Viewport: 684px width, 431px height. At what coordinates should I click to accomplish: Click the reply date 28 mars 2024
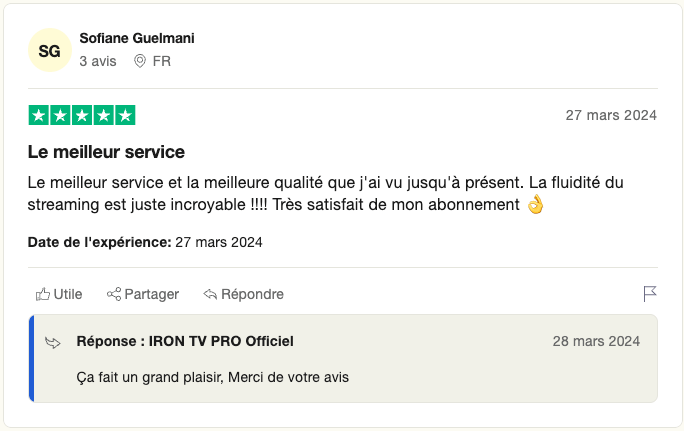(x=596, y=342)
